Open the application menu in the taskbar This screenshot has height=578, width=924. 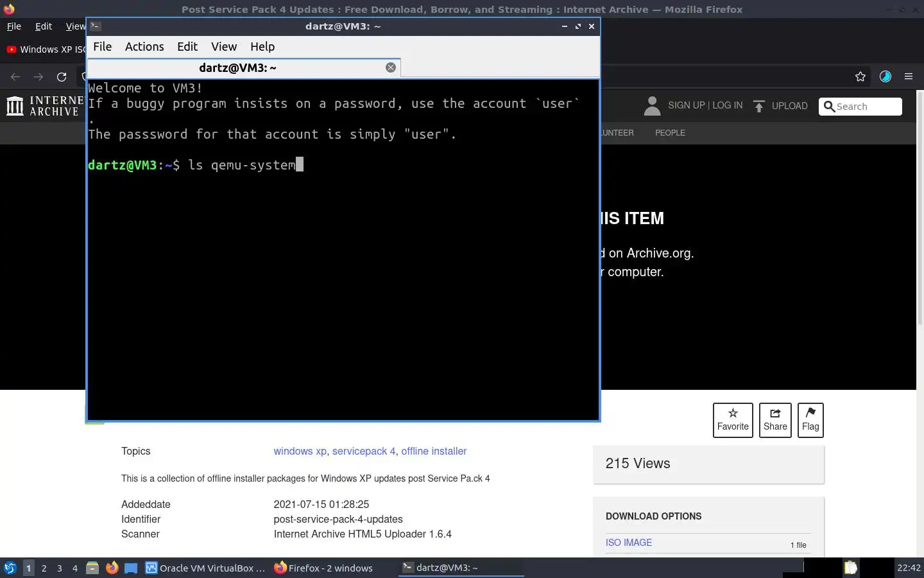pyautogui.click(x=10, y=568)
